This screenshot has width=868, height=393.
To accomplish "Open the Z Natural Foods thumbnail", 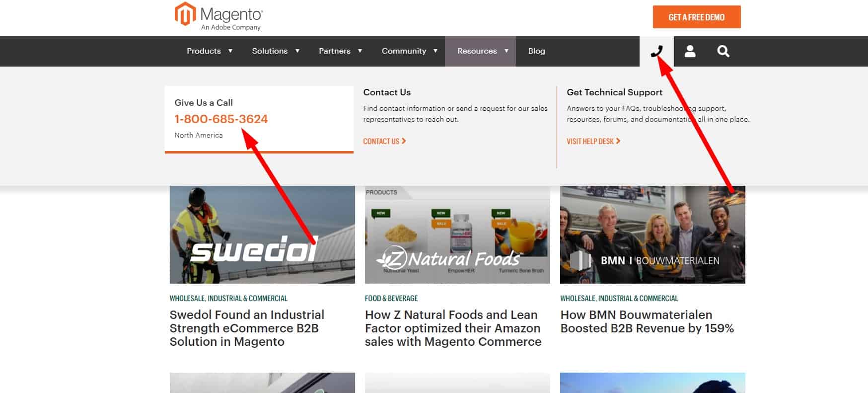I will tap(457, 235).
